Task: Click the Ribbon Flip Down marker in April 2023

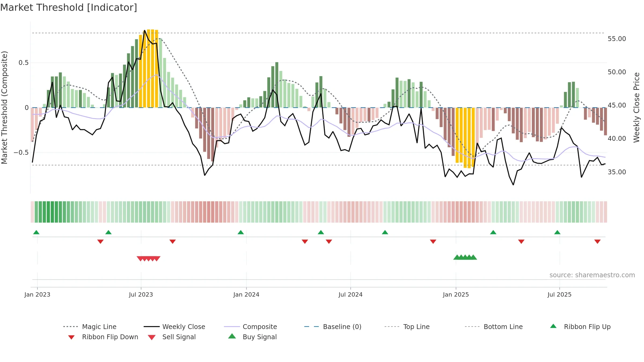Action: click(x=100, y=241)
